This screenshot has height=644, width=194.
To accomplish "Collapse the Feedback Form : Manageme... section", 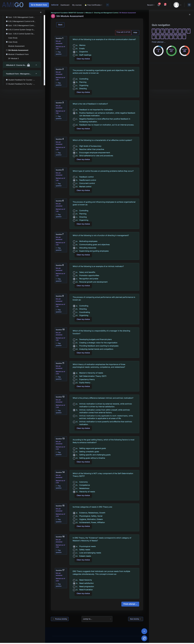I will pos(36,74).
